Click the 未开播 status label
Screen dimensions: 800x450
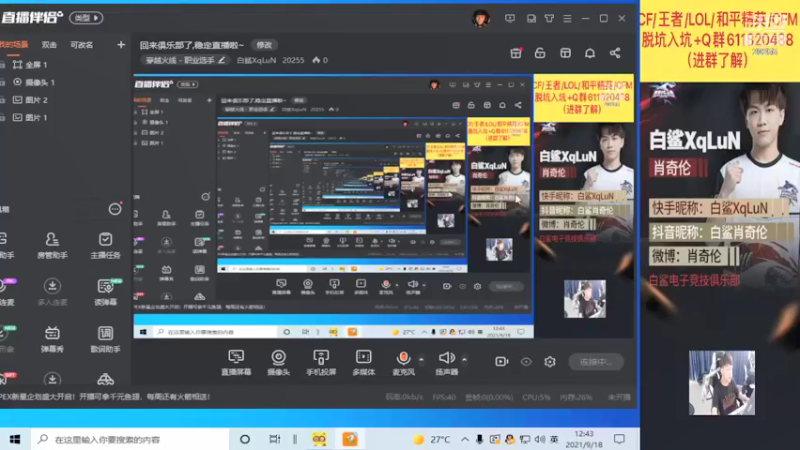tap(619, 396)
